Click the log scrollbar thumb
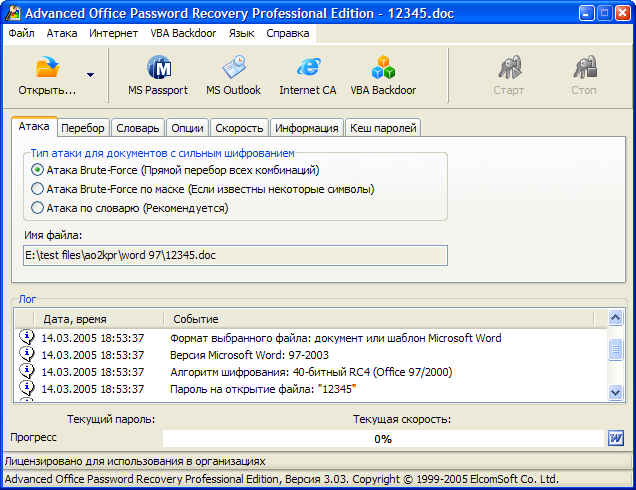The height and width of the screenshot is (490, 636). 615,349
